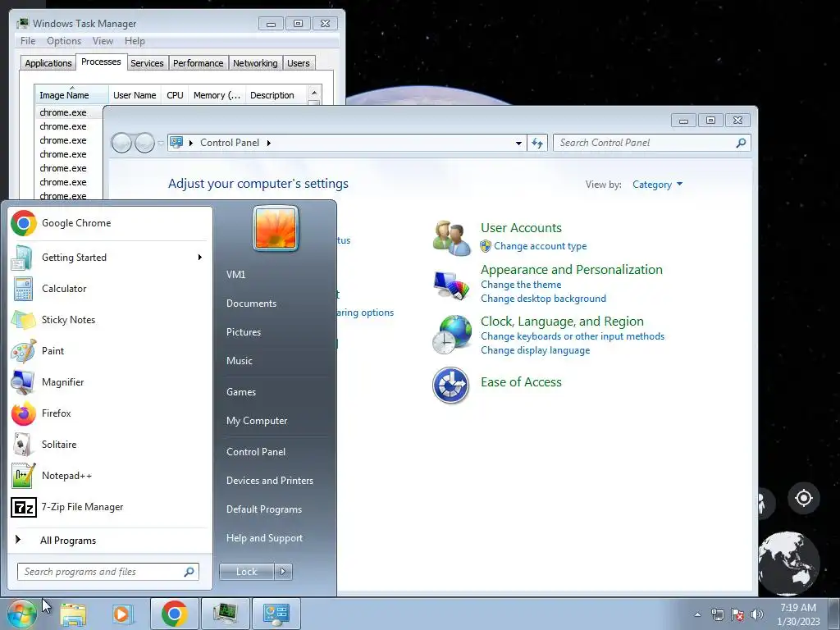
Task: Sort processes by Image Name column
Action: (71, 95)
